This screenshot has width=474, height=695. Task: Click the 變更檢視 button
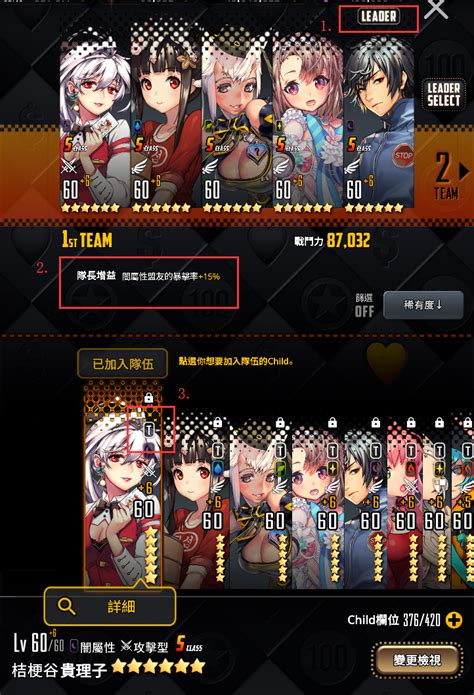417,660
